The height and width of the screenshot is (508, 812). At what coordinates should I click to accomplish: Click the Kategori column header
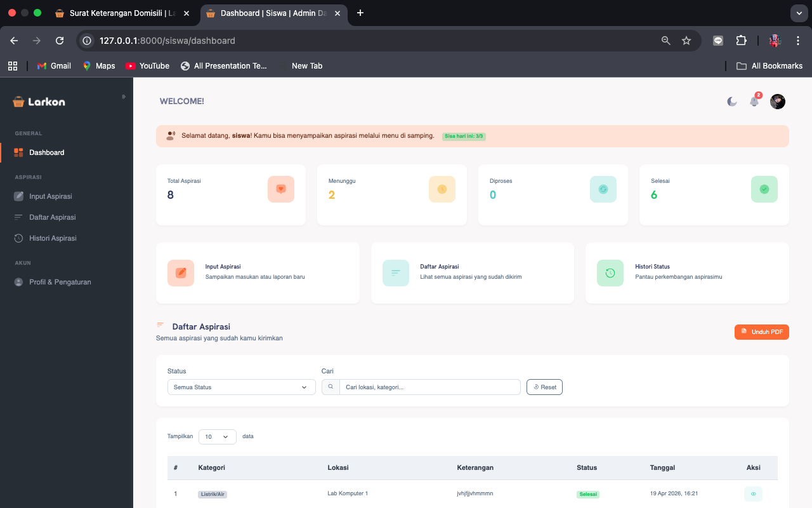(212, 467)
